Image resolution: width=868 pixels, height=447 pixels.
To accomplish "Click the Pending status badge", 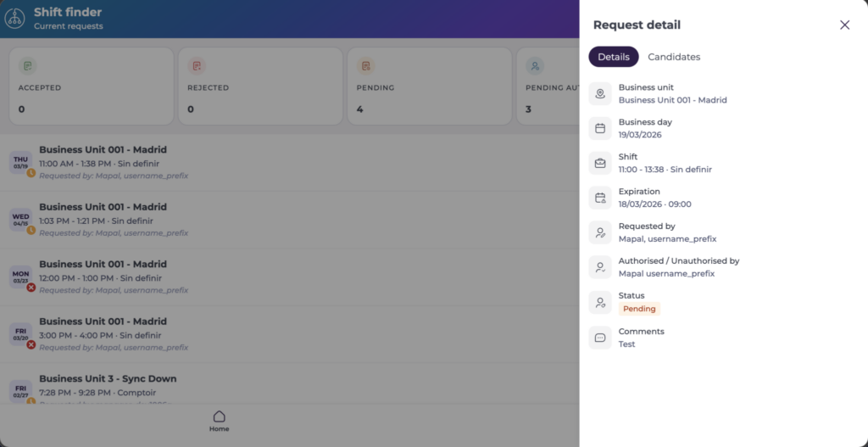I will pyautogui.click(x=639, y=309).
